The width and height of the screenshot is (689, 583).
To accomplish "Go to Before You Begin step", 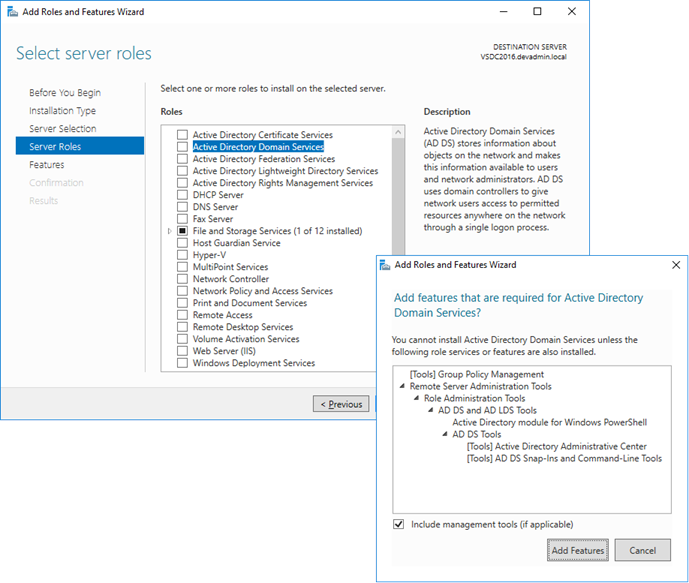I will click(x=65, y=93).
